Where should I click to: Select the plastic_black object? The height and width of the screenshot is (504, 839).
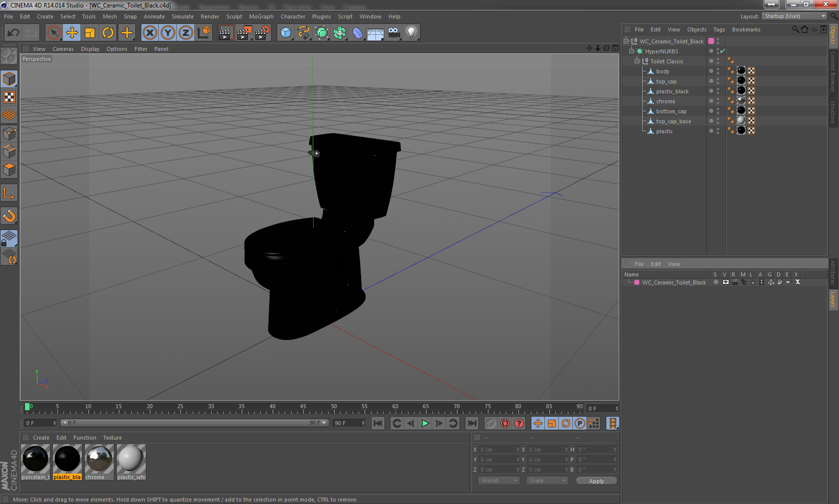(x=672, y=91)
